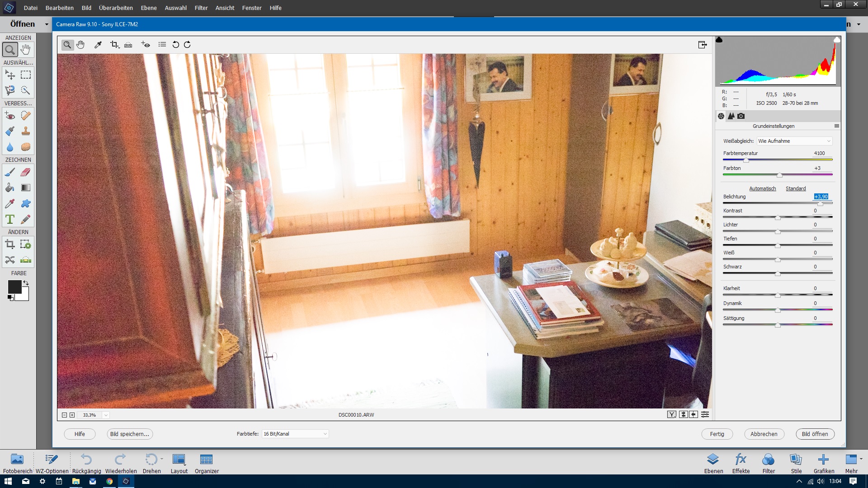
Task: Open the Farbtiefe 16 Bit/Kanal dropdown
Action: (x=295, y=434)
